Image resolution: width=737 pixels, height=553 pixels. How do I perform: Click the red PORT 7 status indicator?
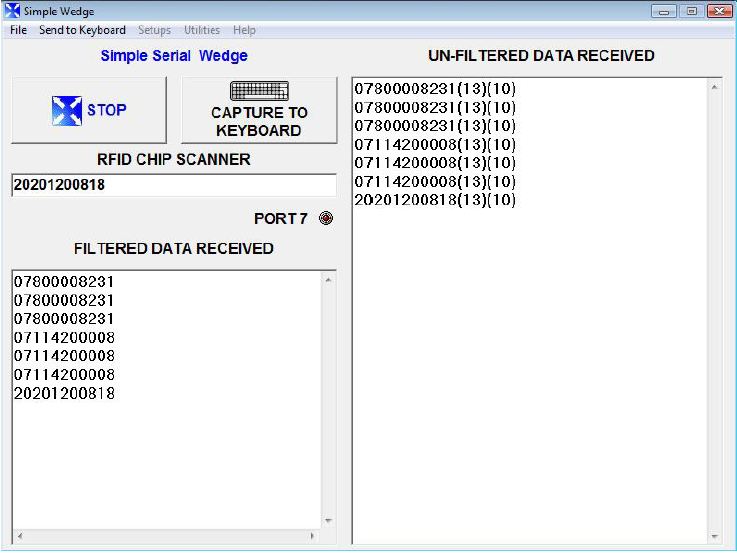click(326, 218)
